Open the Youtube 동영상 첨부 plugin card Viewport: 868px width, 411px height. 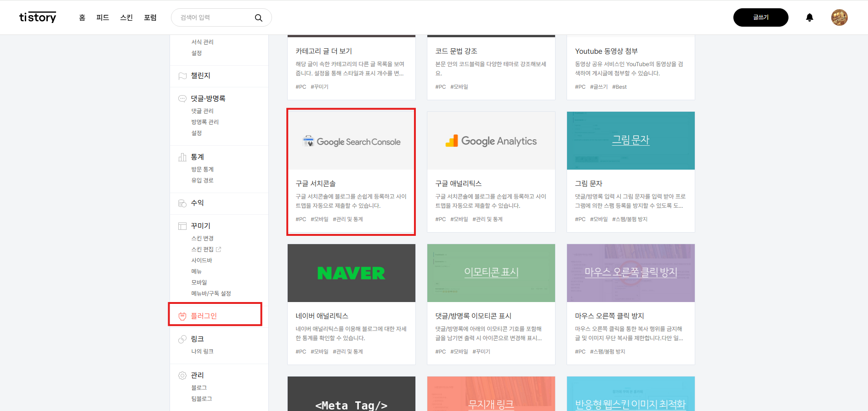631,67
